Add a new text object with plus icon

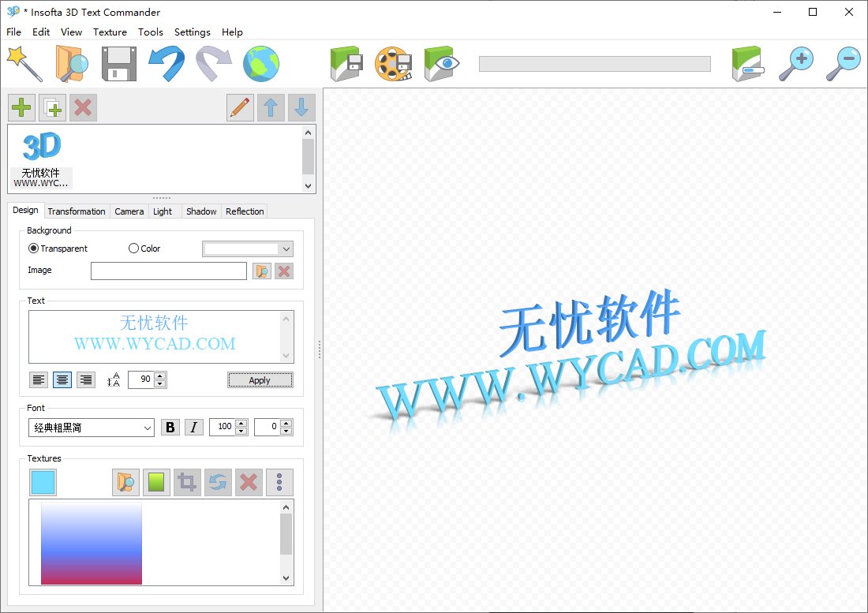[21, 107]
